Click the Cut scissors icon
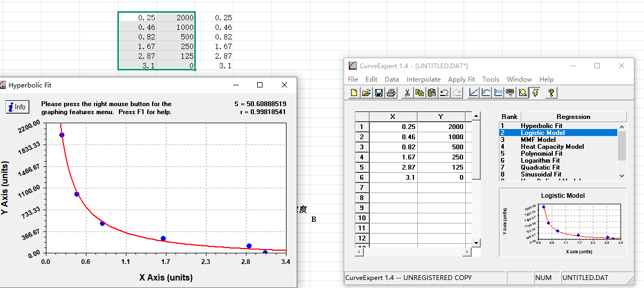Image resolution: width=644 pixels, height=288 pixels. (407, 93)
